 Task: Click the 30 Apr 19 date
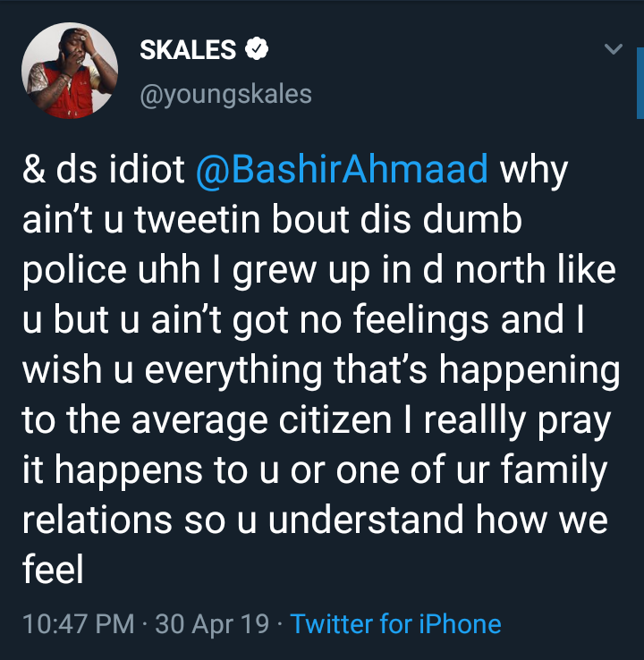click(212, 623)
